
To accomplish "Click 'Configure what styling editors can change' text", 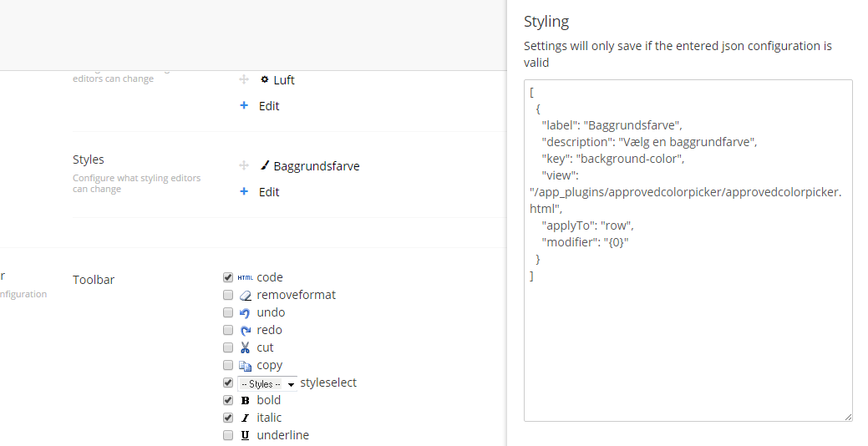I will [x=137, y=183].
